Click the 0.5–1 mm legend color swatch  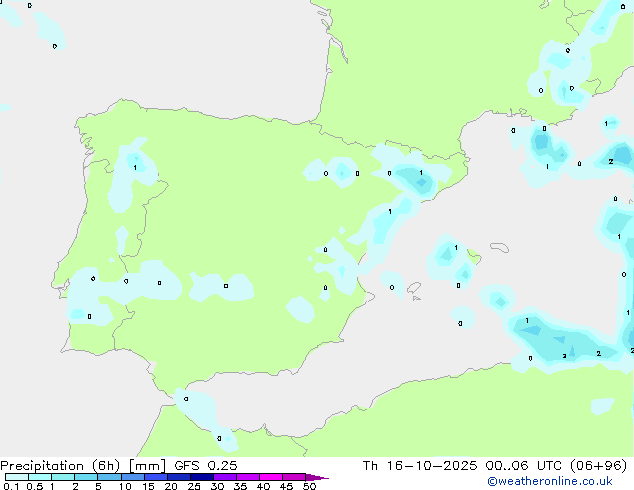[40, 477]
